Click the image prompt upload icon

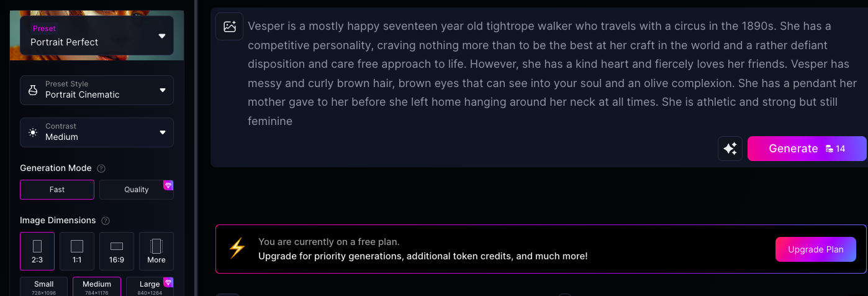pyautogui.click(x=230, y=26)
